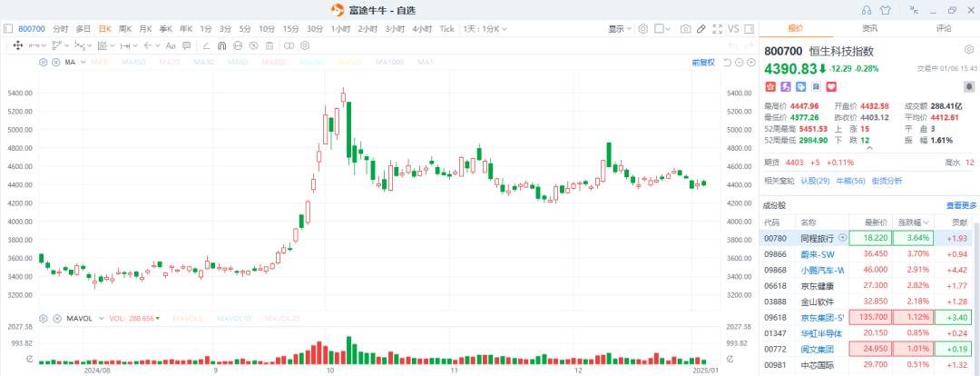Reset chart zoom with the circular arrow
This screenshot has width=980, height=376.
coord(728,62)
